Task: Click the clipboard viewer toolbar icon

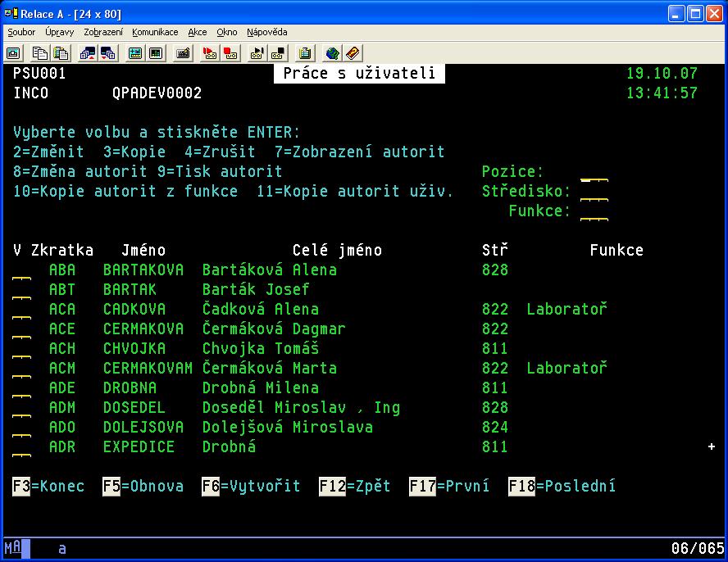Action: 305,53
